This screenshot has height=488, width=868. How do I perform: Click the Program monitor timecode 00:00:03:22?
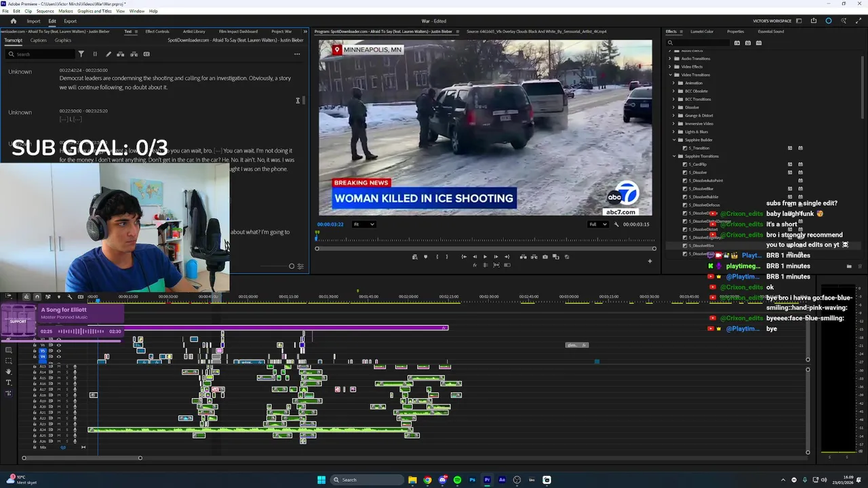330,224
